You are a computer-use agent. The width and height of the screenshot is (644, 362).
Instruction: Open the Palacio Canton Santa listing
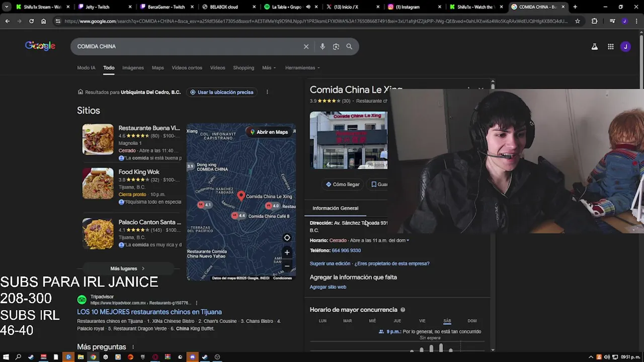click(149, 222)
